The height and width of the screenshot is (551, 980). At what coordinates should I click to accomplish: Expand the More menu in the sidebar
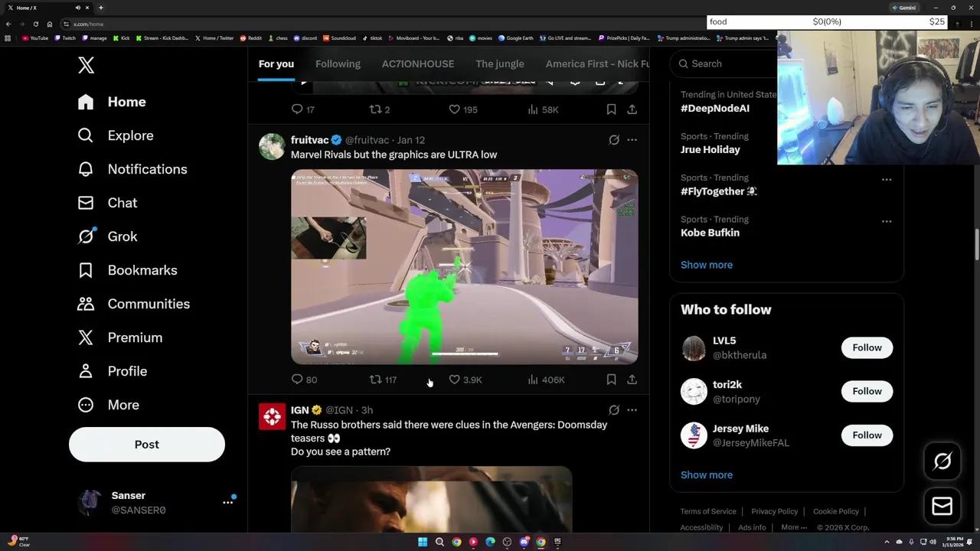tap(108, 405)
